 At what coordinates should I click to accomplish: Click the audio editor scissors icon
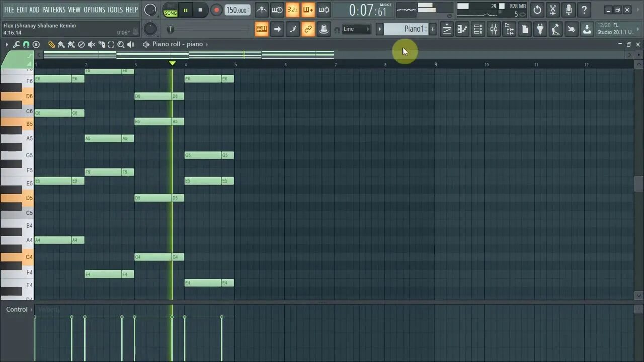pos(553,10)
